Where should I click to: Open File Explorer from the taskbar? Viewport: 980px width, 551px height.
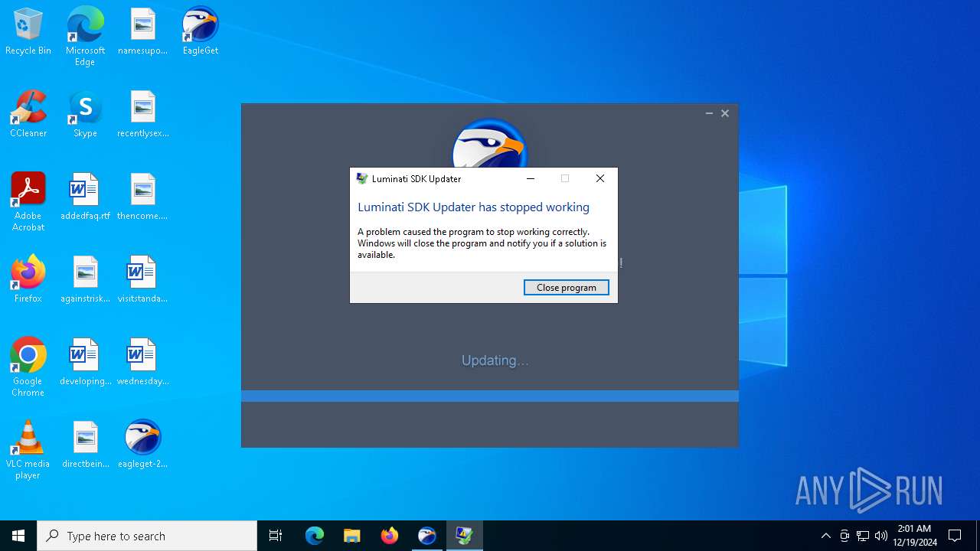coord(351,536)
